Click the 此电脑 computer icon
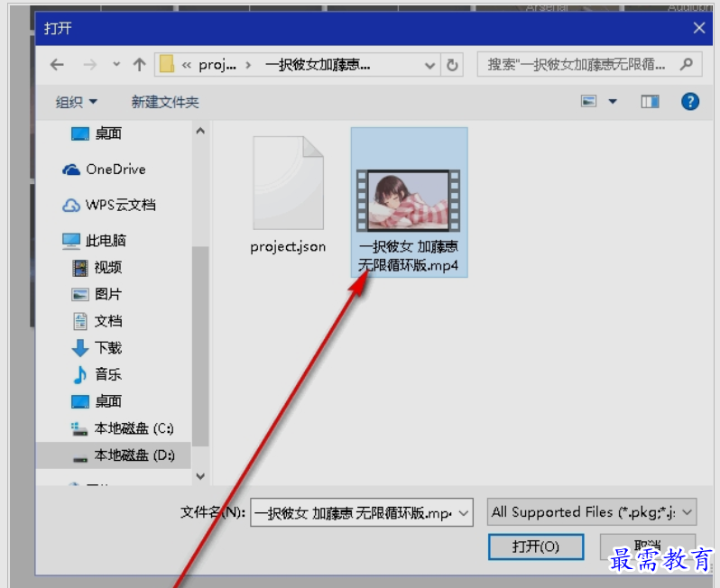 point(71,241)
